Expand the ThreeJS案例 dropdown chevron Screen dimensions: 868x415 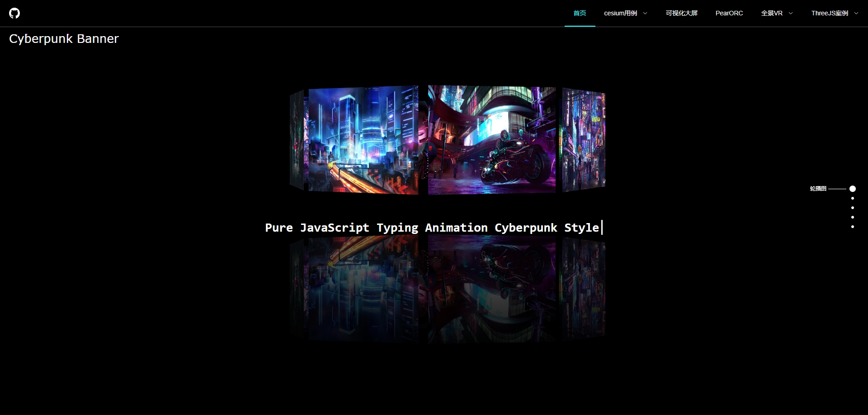coord(856,13)
